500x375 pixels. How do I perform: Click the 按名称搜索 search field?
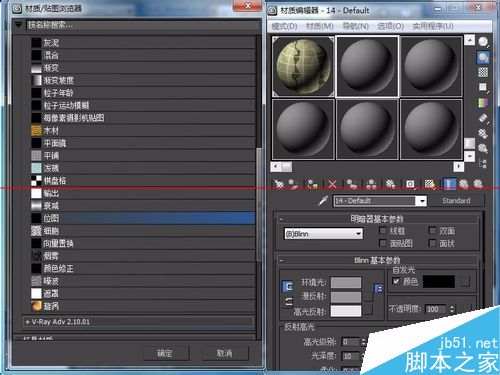point(143,25)
